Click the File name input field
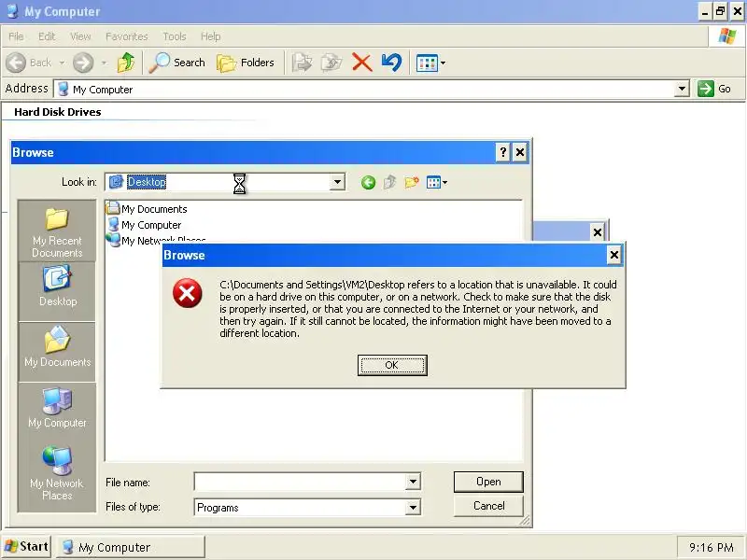The height and width of the screenshot is (560, 747). pos(301,482)
